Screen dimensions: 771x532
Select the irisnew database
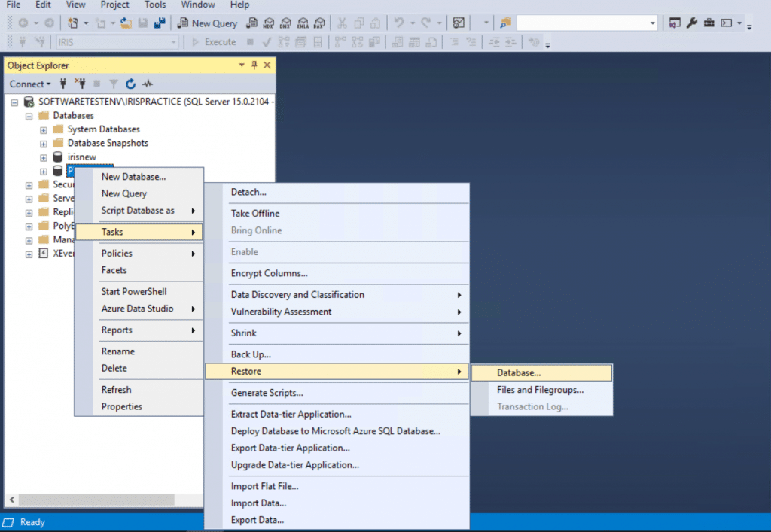[x=81, y=157]
